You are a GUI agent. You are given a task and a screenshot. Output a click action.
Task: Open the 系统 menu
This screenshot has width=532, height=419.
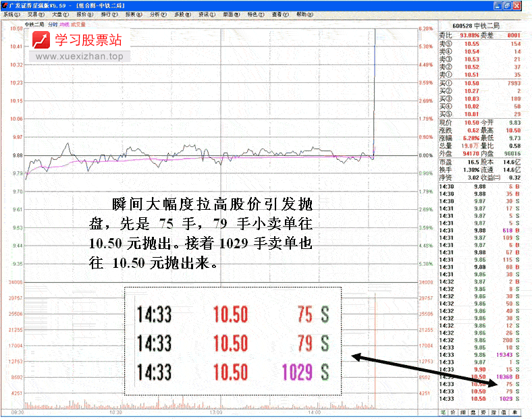(x=11, y=13)
